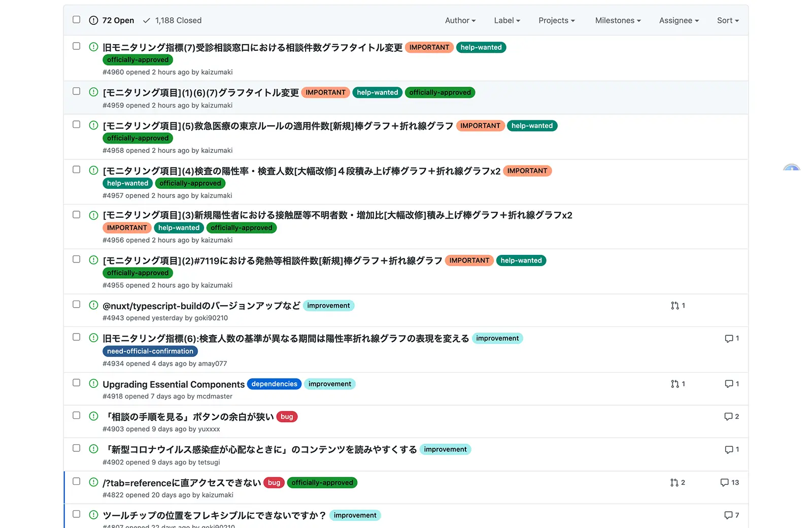Open 7 comments of tooltip position issue

732,515
